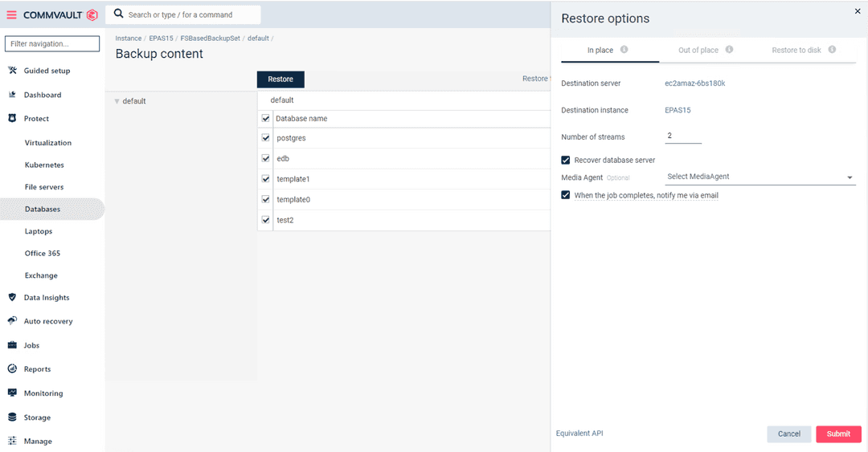Image resolution: width=868 pixels, height=452 pixels.
Task: Uncheck the postgres database checkbox
Action: point(266,138)
